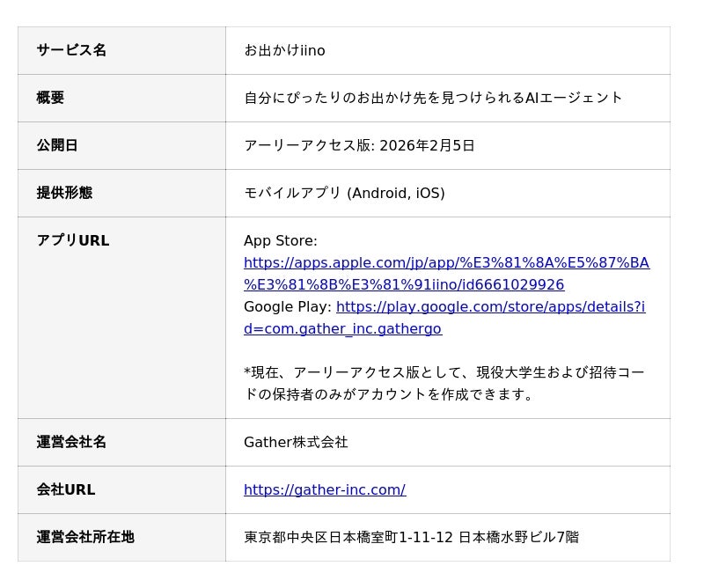Click the 公開日 row label

tap(57, 146)
